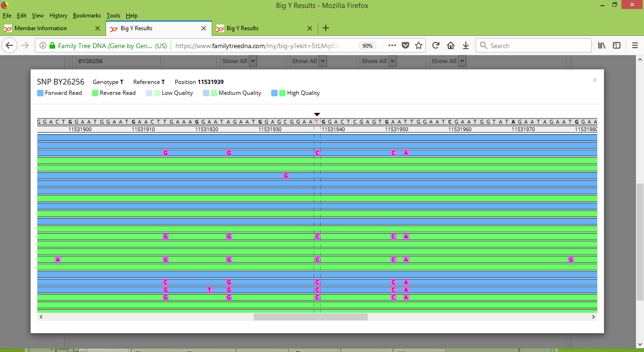Show site information icon in address bar

point(43,46)
